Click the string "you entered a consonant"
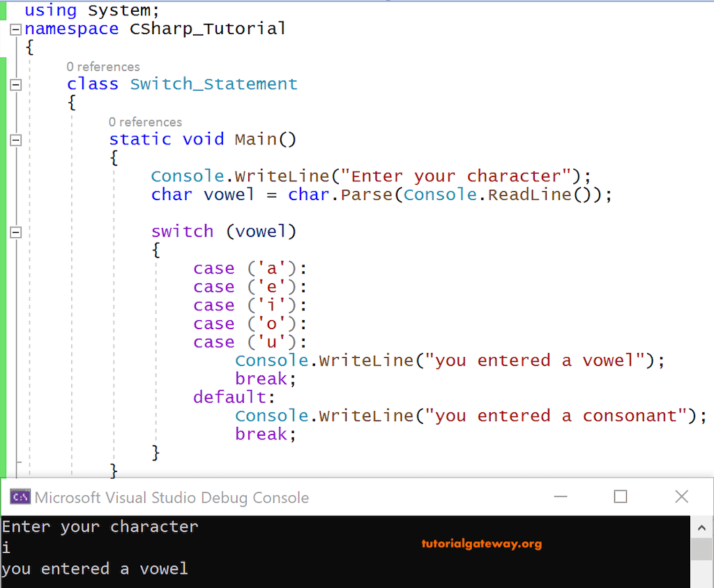Screen dimensions: 714x588 (556, 416)
